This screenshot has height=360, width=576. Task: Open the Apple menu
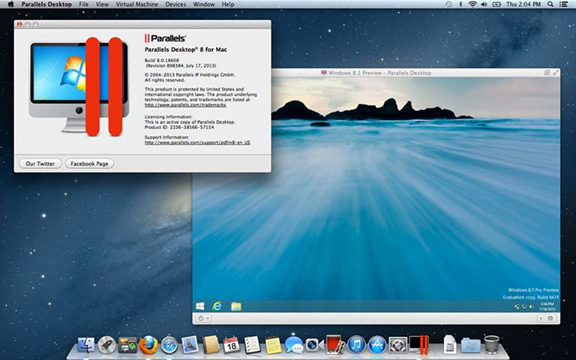tap(10, 4)
